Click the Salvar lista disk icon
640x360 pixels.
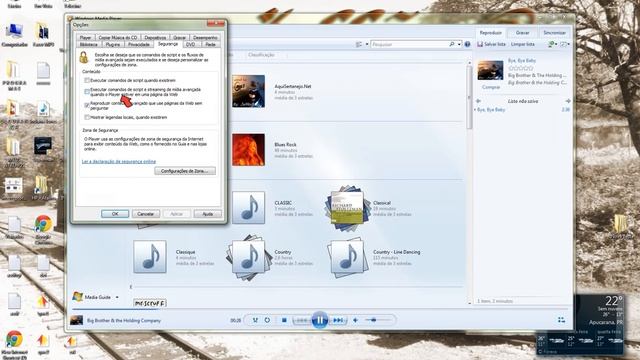480,44
